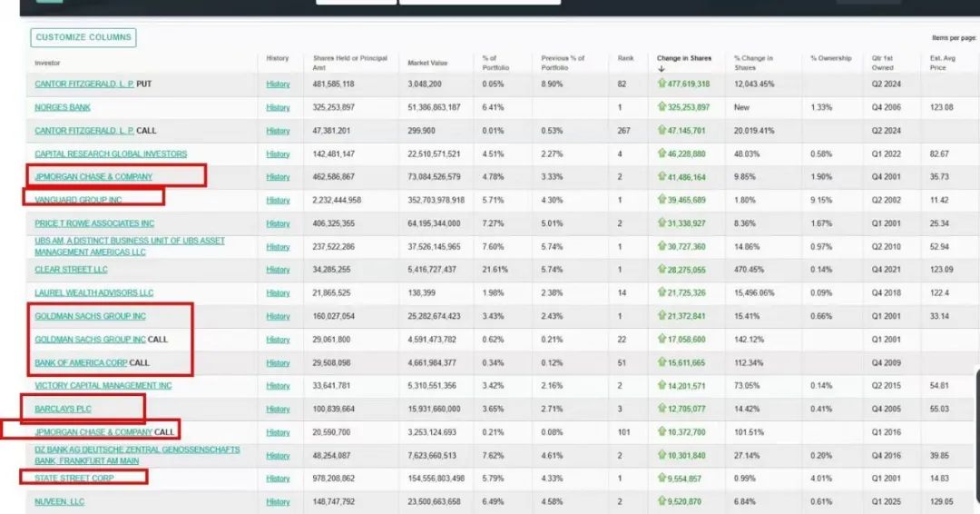Image resolution: width=980 pixels, height=514 pixels.
Task: Open Capital Research Global Investors link
Action: click(x=111, y=154)
